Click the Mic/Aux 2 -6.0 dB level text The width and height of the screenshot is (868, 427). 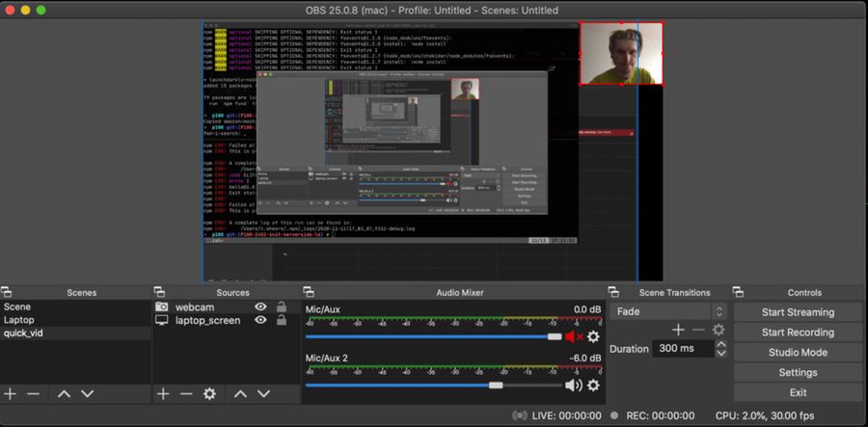click(x=585, y=358)
